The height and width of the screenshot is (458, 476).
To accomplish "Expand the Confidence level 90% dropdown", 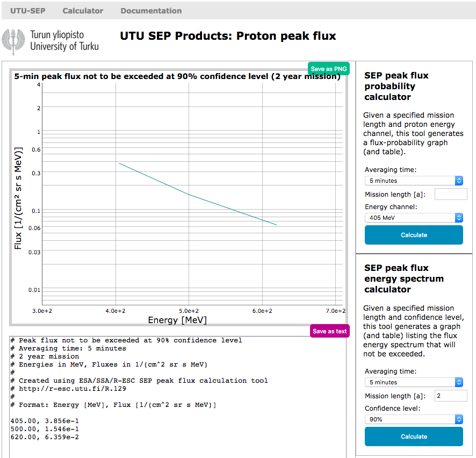I will click(x=413, y=419).
